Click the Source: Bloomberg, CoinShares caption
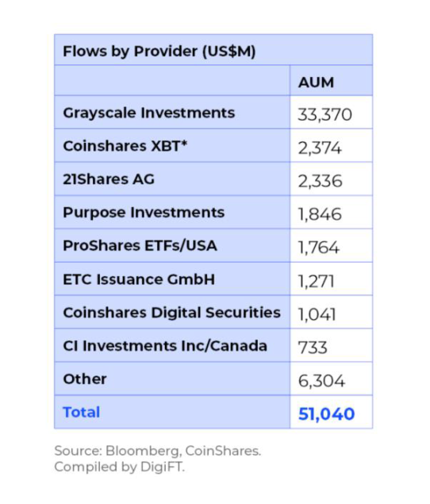 pyautogui.click(x=157, y=451)
